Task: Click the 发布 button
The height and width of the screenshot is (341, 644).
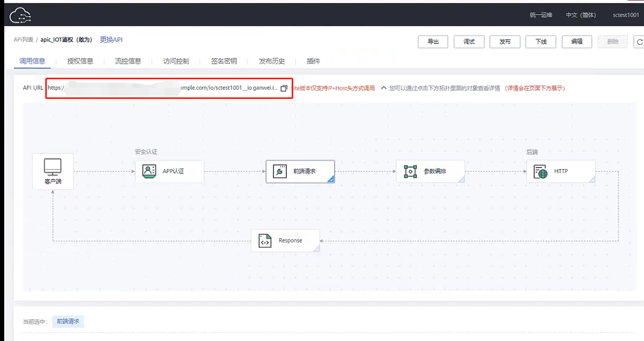Action: click(x=505, y=42)
